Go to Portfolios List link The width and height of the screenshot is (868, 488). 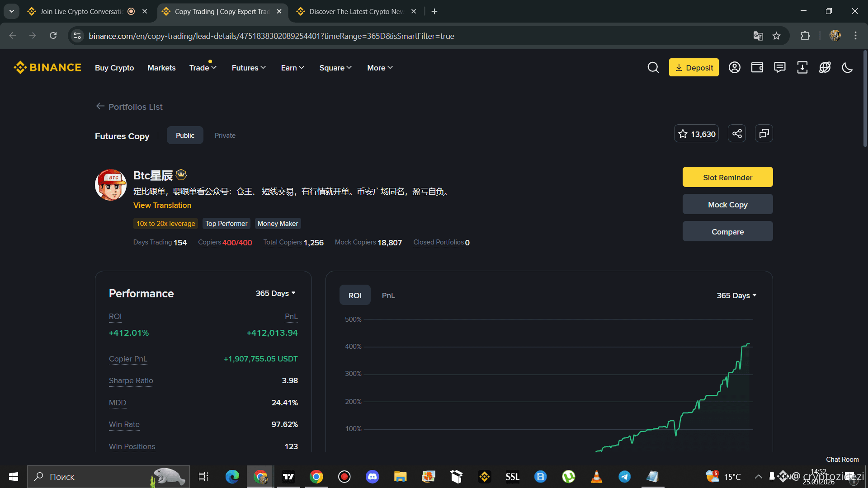point(136,107)
